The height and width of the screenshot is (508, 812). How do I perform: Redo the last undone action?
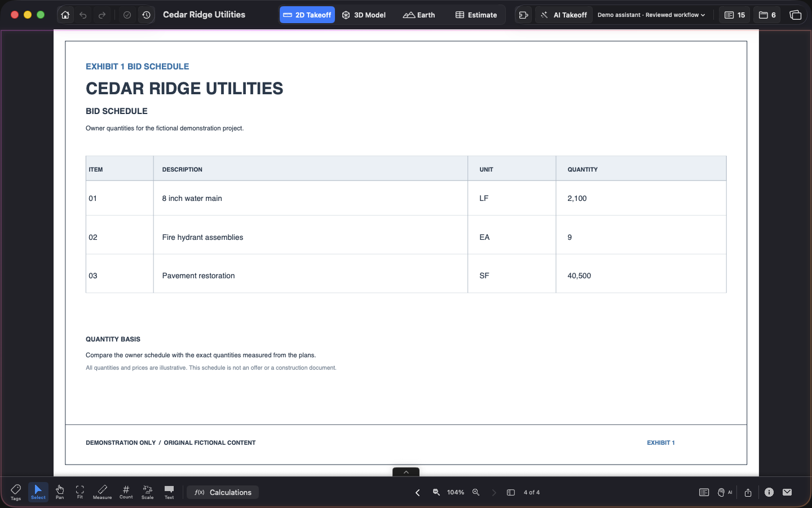pos(102,15)
